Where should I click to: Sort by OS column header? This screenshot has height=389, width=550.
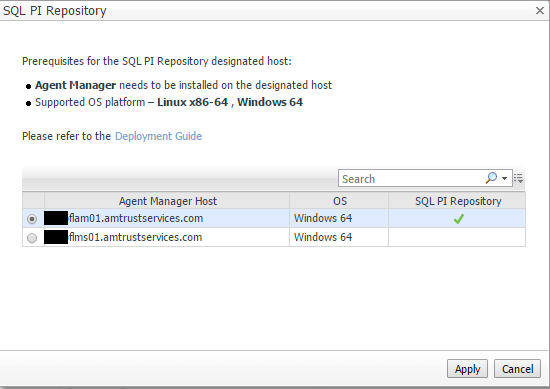(x=339, y=201)
